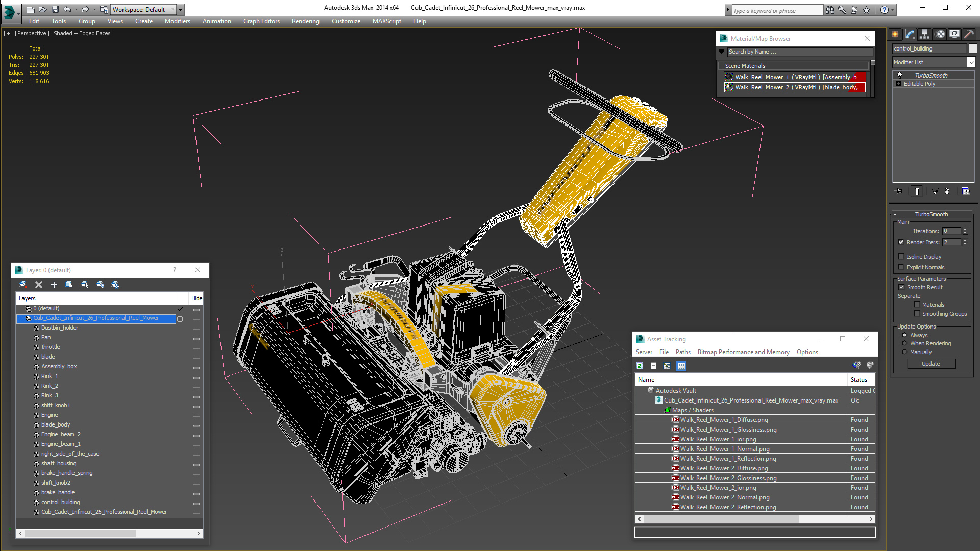Click the control_building object color swatch
The image size is (980, 551).
973,48
